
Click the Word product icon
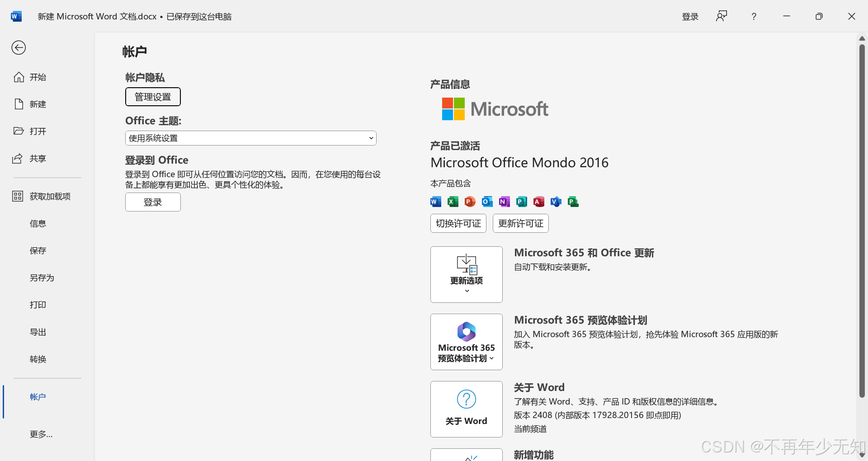tap(436, 202)
